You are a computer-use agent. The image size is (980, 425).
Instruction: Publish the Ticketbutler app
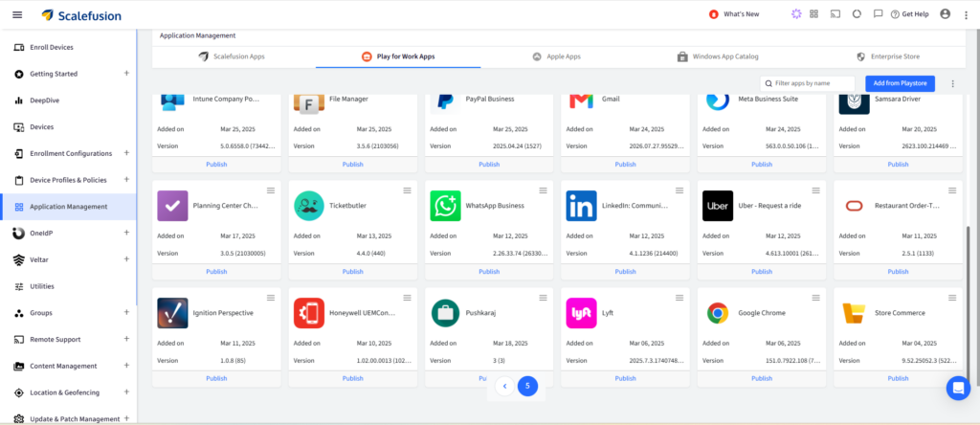(x=352, y=272)
